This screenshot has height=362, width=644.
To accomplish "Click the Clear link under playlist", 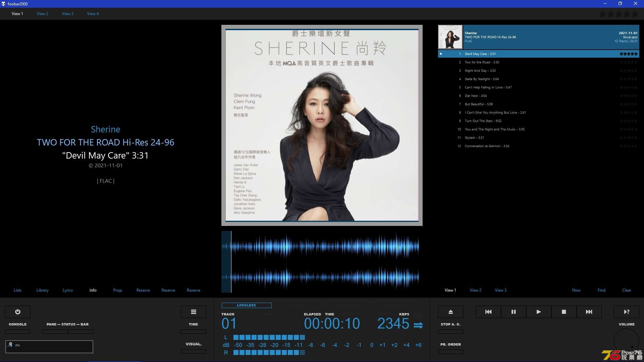I will click(x=627, y=290).
